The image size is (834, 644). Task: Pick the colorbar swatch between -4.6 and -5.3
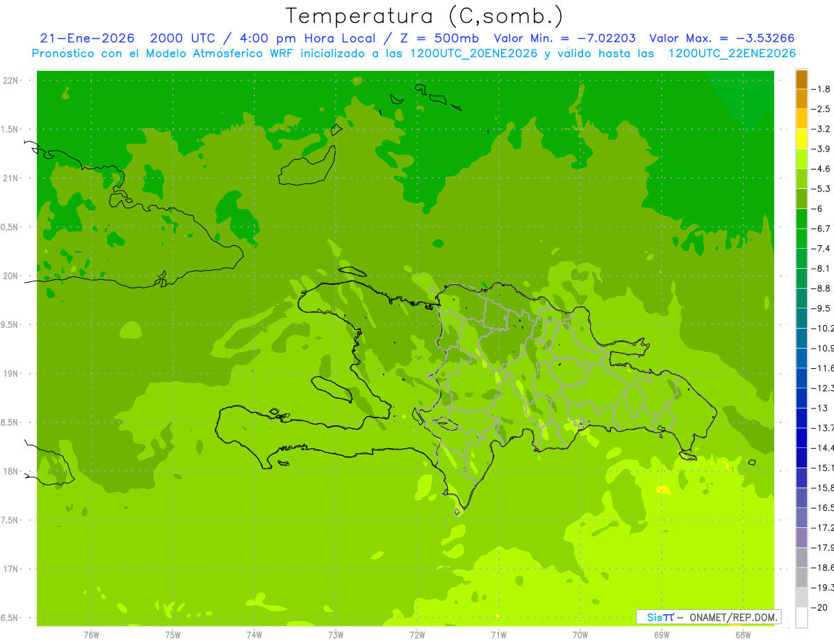click(801, 179)
